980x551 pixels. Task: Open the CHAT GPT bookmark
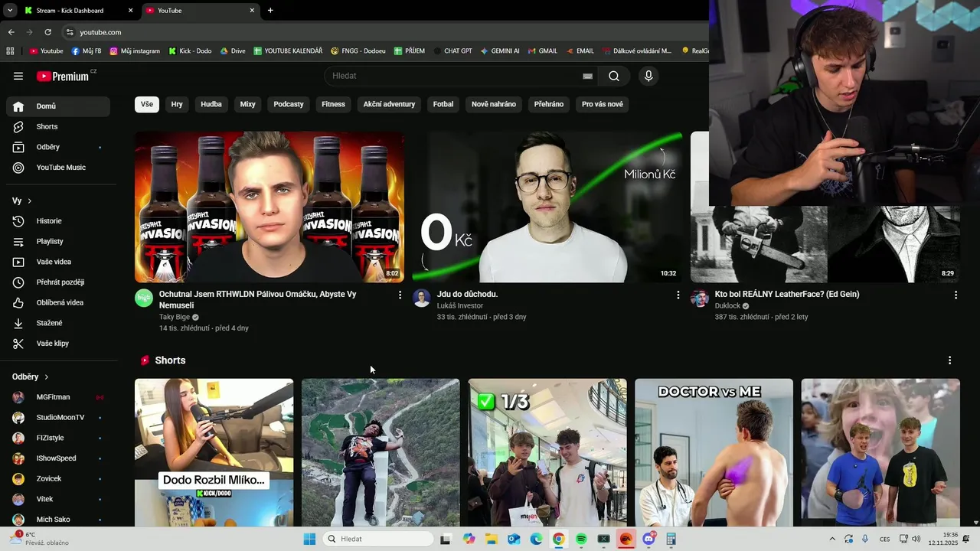coord(452,51)
